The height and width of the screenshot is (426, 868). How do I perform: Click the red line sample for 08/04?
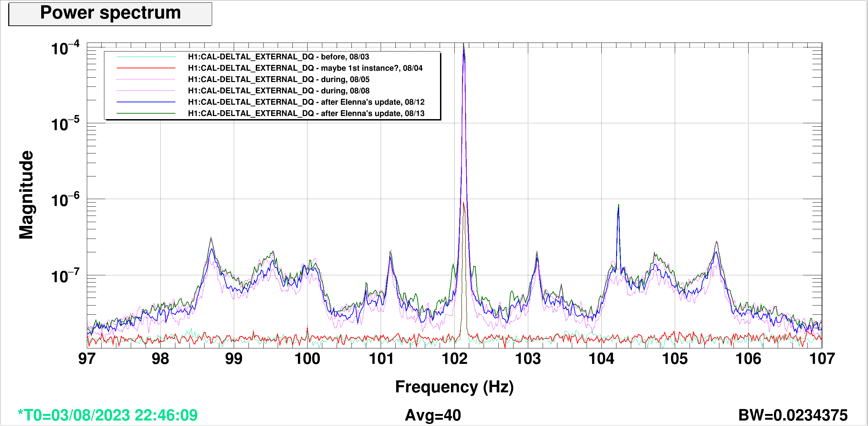click(x=146, y=68)
